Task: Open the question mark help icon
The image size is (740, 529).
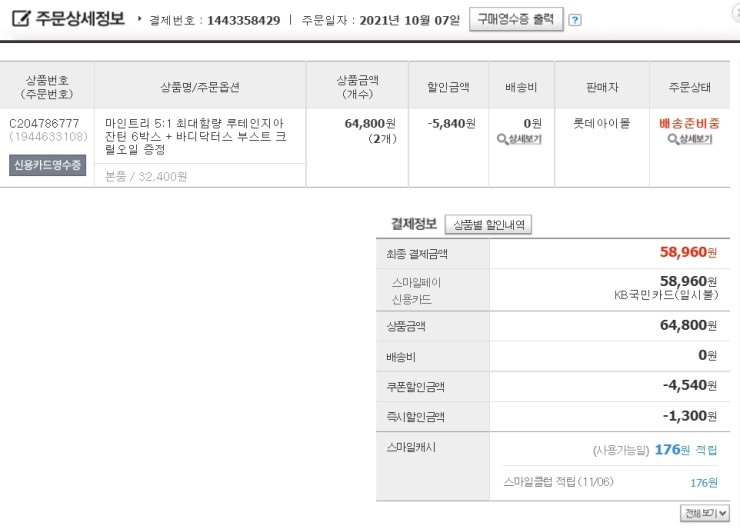Action: tap(574, 20)
